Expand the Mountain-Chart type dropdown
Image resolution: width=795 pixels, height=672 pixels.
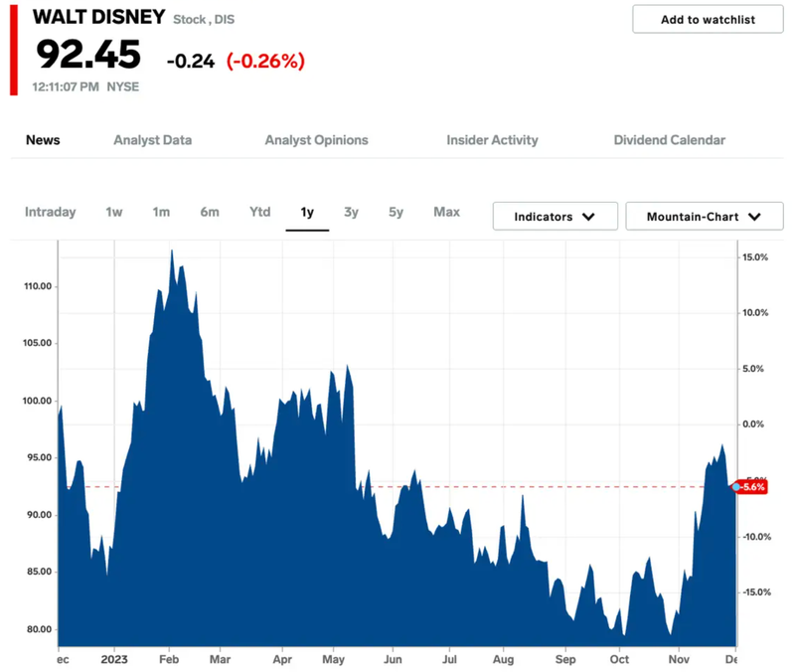pos(705,217)
